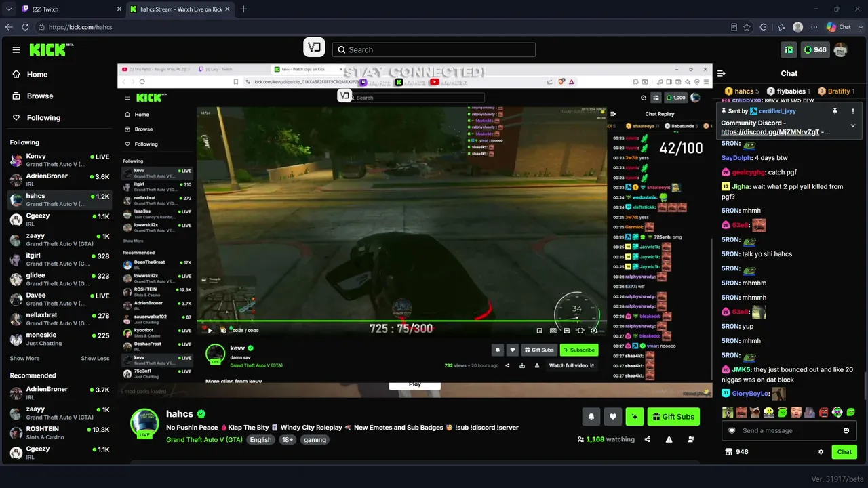
Task: Open chat settings gear icon
Action: tap(821, 452)
